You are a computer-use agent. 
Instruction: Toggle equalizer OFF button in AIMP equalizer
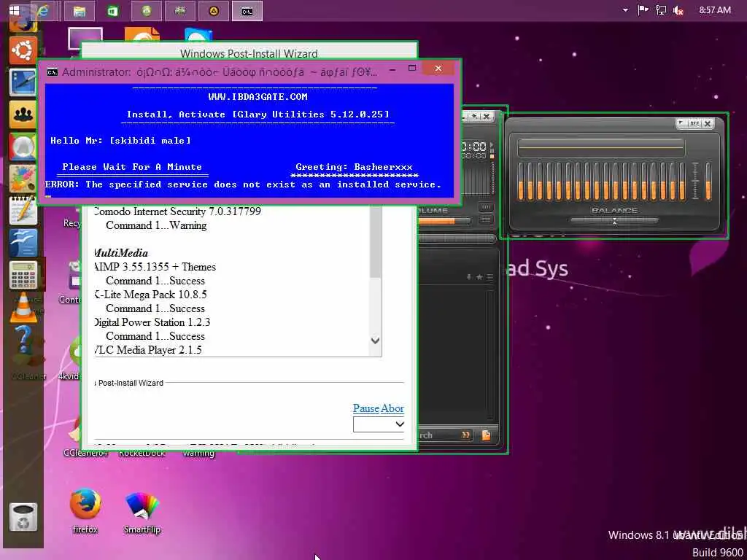coord(694,123)
